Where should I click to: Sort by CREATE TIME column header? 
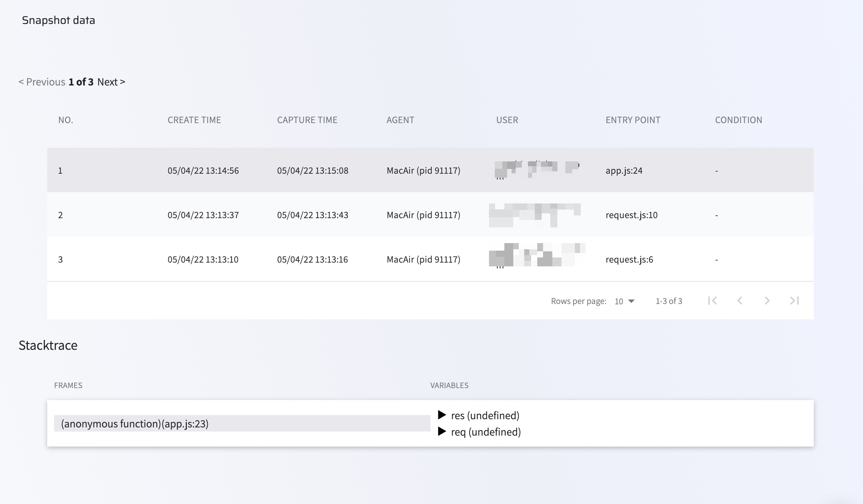[194, 120]
